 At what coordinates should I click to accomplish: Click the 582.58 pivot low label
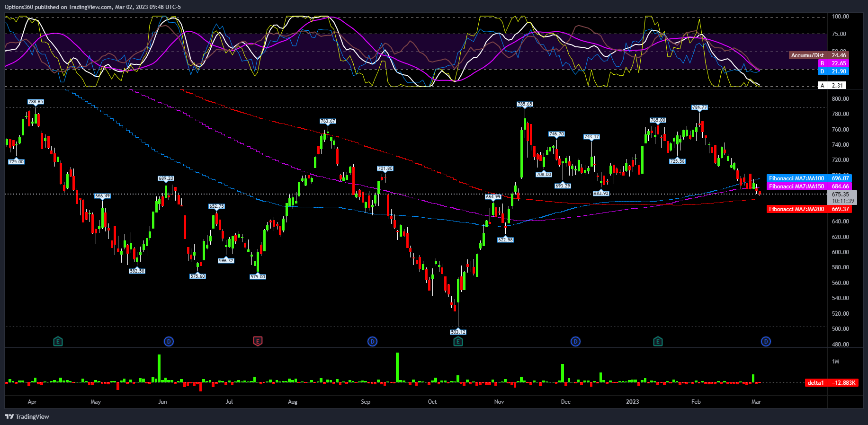tap(137, 271)
